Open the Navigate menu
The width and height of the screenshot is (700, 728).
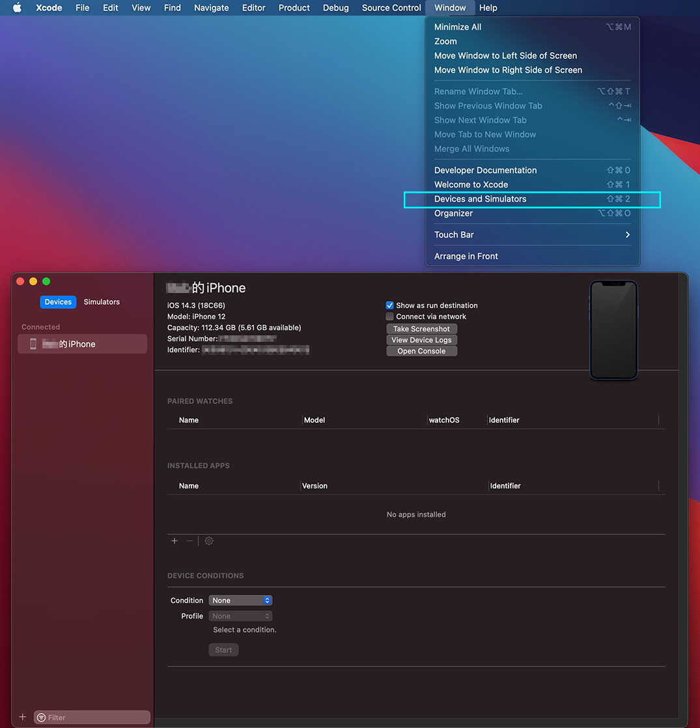[211, 8]
